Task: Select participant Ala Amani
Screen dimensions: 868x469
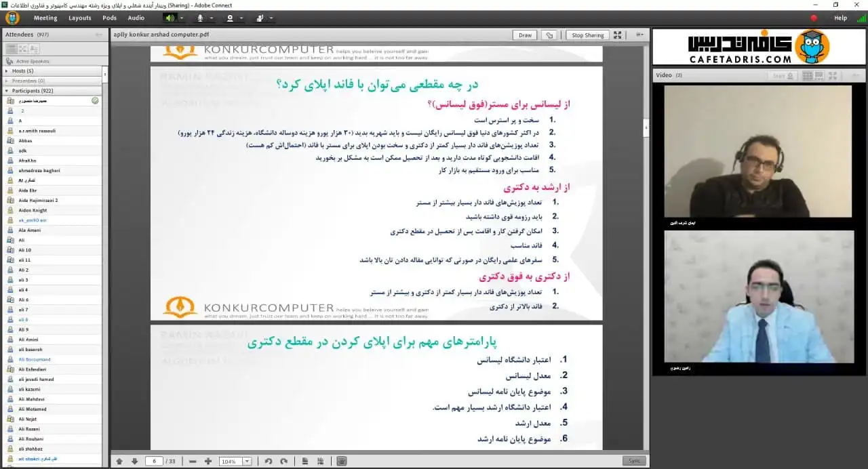Action: pos(52,230)
